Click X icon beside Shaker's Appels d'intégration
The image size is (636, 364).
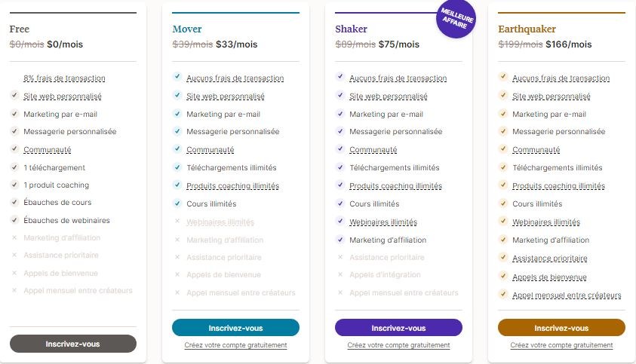coord(340,274)
